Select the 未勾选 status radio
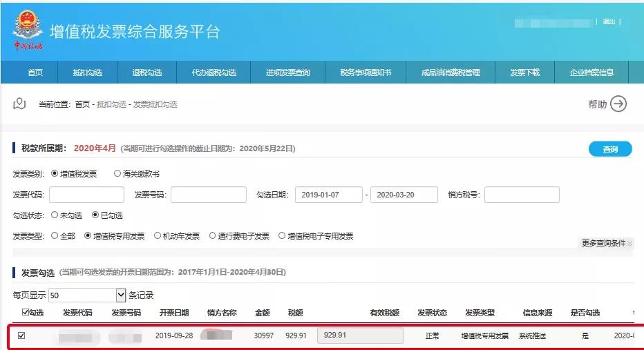The height and width of the screenshot is (350, 644). [x=54, y=215]
